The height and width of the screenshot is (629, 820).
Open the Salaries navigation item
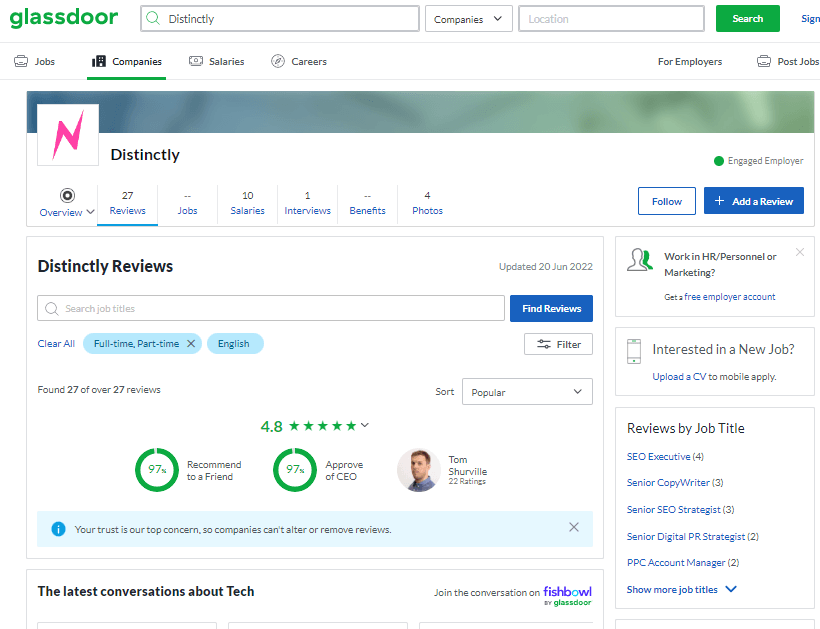point(217,61)
